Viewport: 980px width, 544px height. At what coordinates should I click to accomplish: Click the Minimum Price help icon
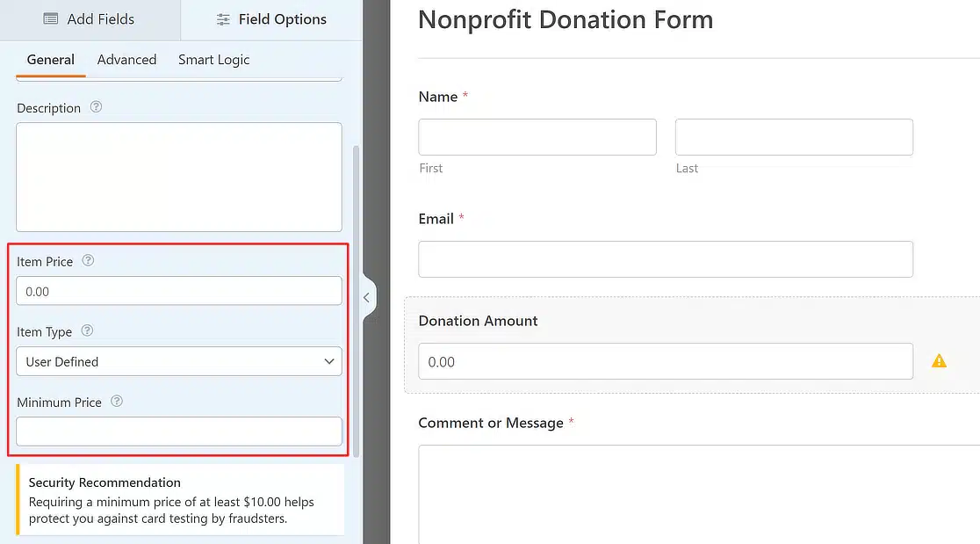pyautogui.click(x=117, y=402)
